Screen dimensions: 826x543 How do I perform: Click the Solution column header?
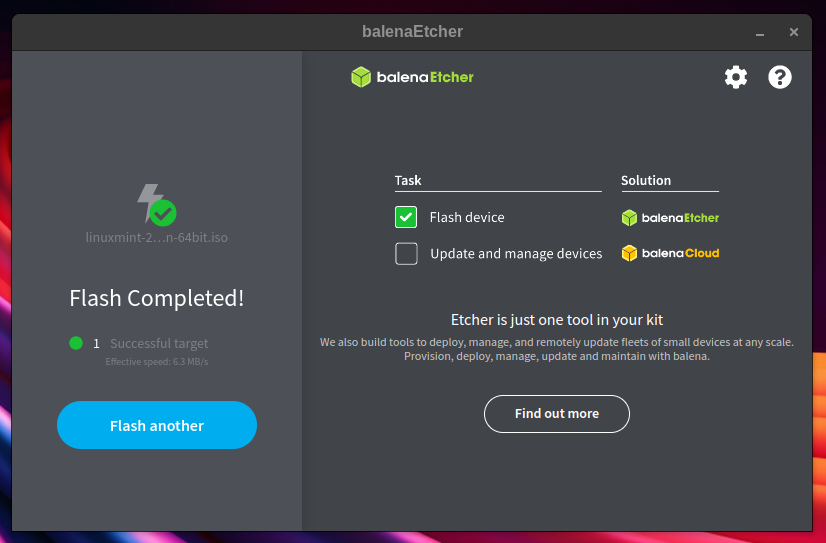click(646, 181)
